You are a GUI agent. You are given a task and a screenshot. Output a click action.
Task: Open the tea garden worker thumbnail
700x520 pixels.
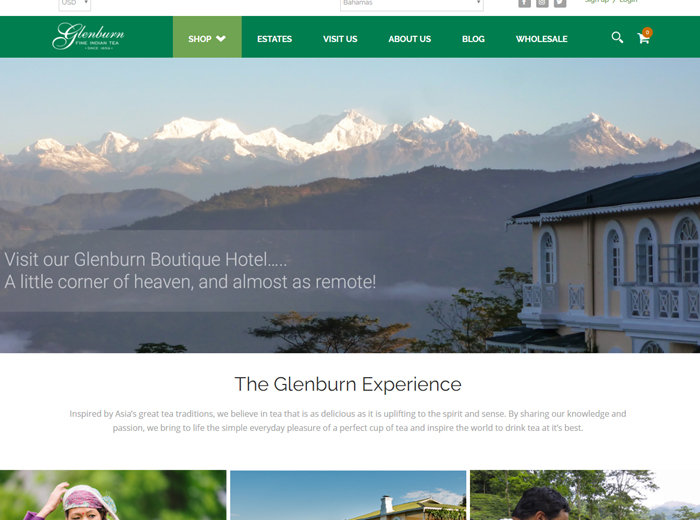point(585,495)
